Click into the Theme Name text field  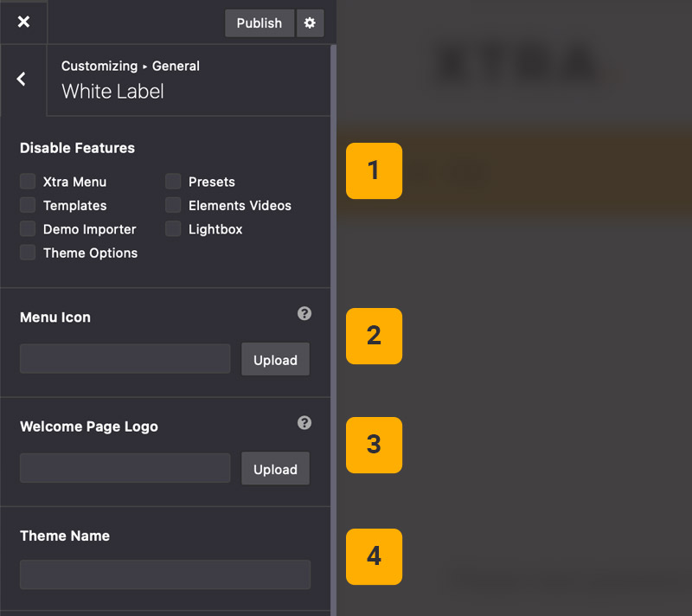click(x=165, y=574)
